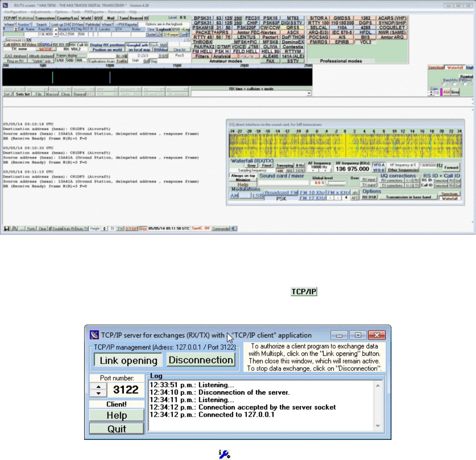Screen dimensions: 476x460
Task: Click the log scrollbar up arrow
Action: tap(378, 385)
